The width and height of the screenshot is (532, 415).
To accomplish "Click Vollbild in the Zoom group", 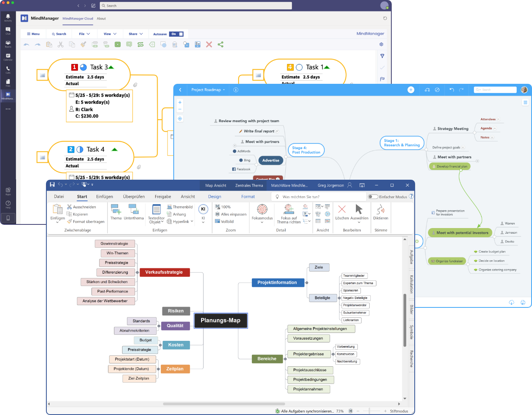I will (x=224, y=222).
